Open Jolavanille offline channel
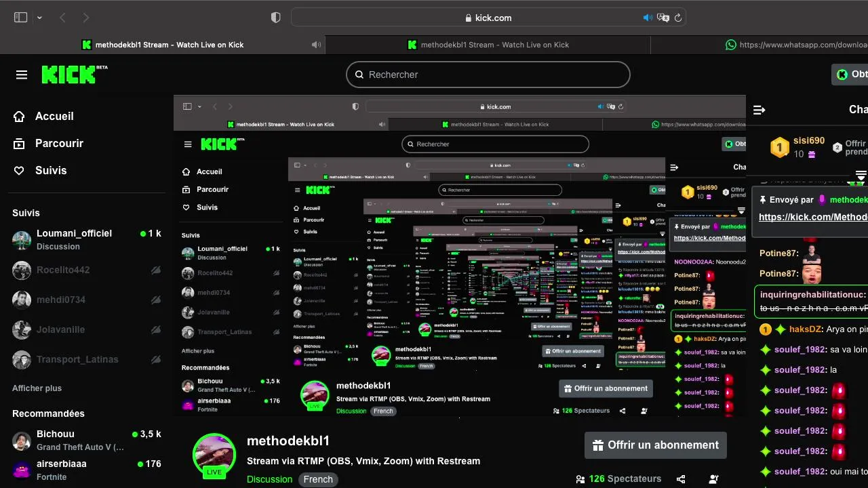Viewport: 868px width, 488px height. click(x=87, y=329)
